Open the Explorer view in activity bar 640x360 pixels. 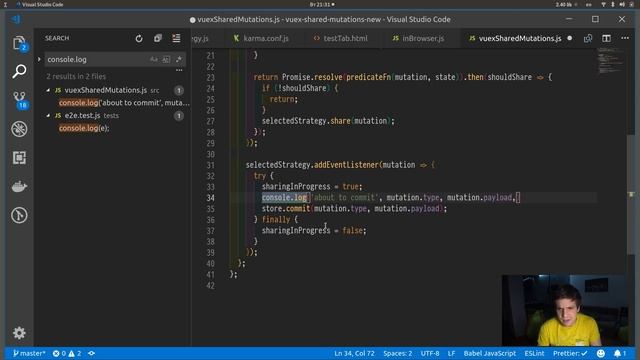[x=19, y=43]
